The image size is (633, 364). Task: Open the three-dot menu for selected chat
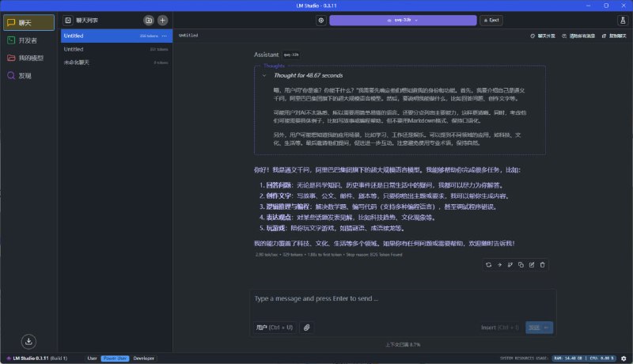click(165, 36)
